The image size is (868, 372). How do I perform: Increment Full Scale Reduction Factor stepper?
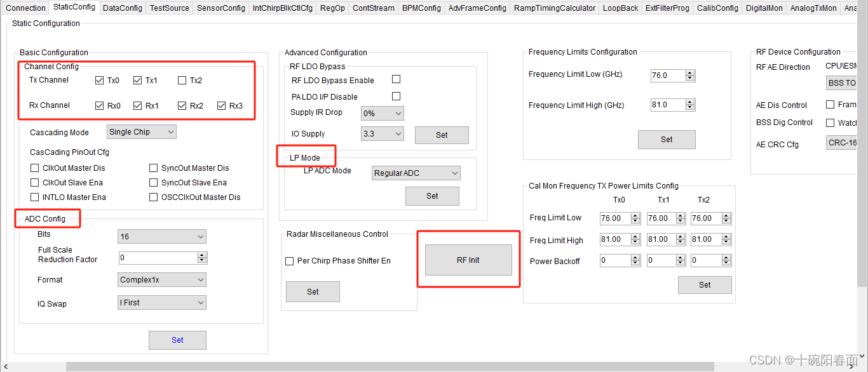point(202,255)
